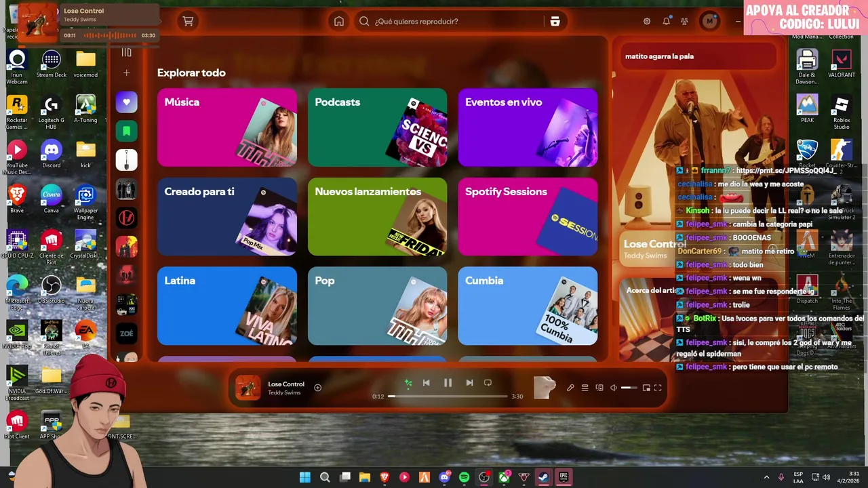Open the shopping cart icon in Spotify

[188, 21]
